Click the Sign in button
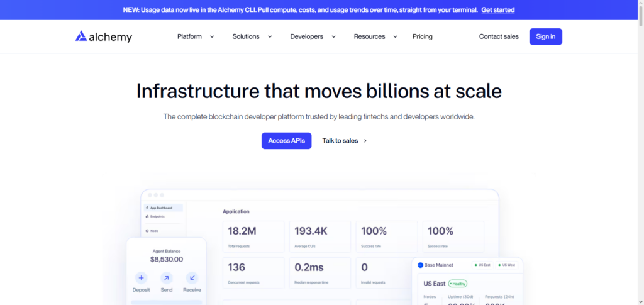Viewport: 644px width, 305px height. coord(545,36)
